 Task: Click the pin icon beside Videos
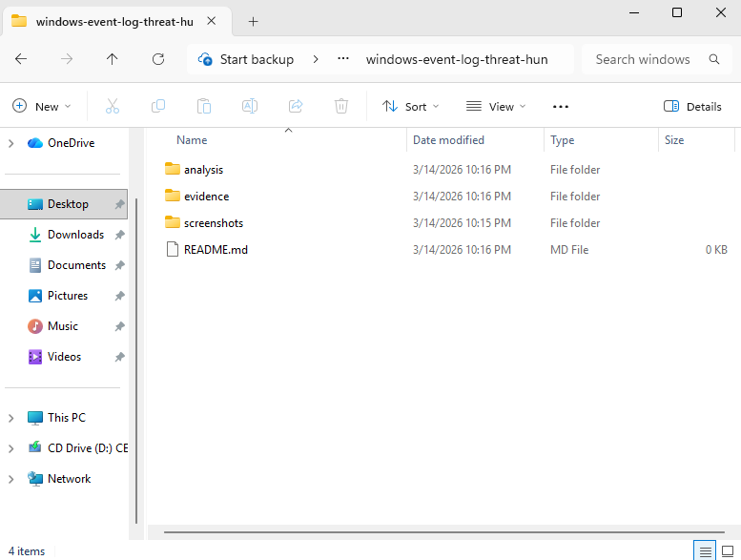(119, 357)
